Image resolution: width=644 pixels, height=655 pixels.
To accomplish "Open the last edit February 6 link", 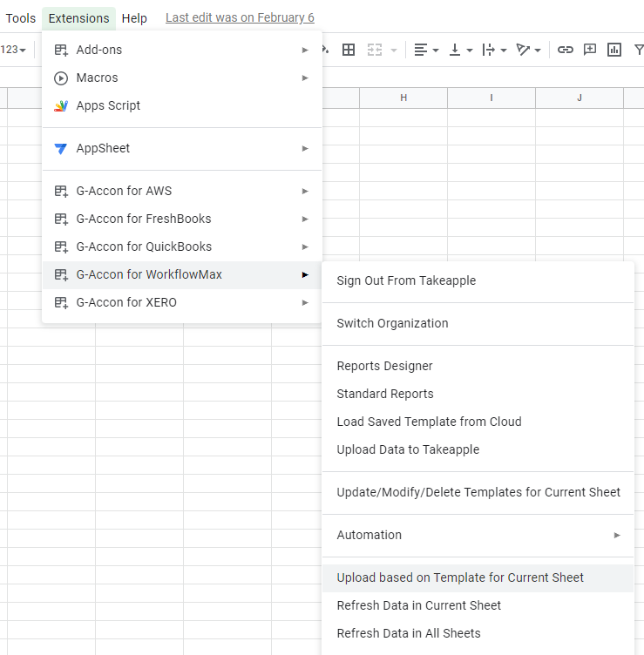I will (240, 17).
